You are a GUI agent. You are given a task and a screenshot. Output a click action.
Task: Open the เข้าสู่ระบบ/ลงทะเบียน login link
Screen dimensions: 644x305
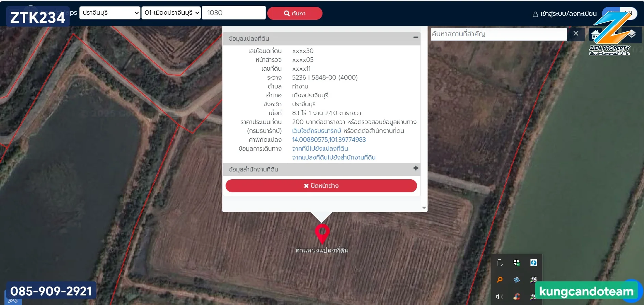click(565, 14)
